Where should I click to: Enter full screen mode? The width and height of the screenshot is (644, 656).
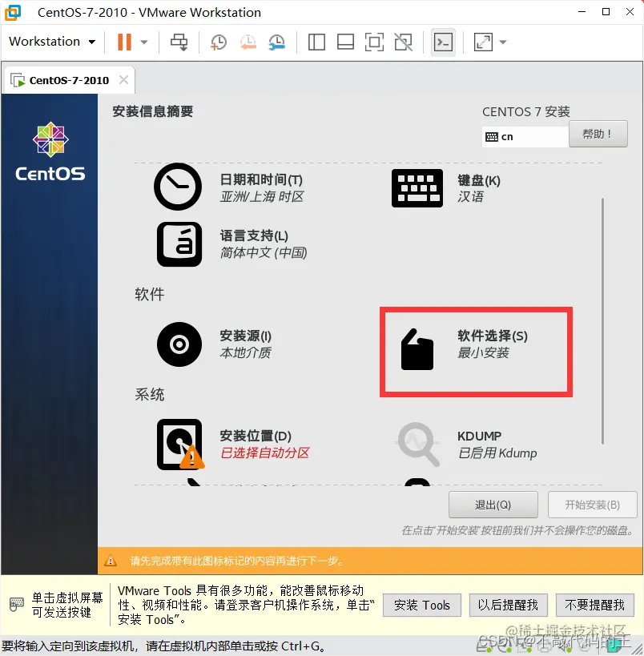(x=374, y=42)
